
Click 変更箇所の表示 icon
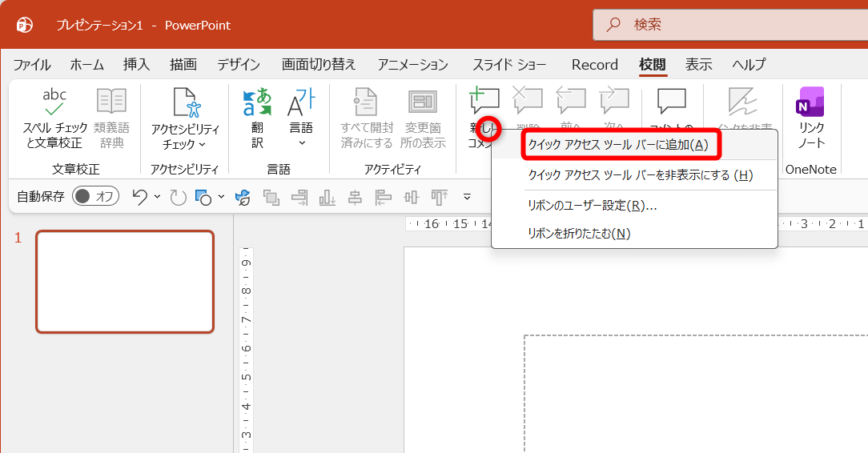(x=423, y=102)
